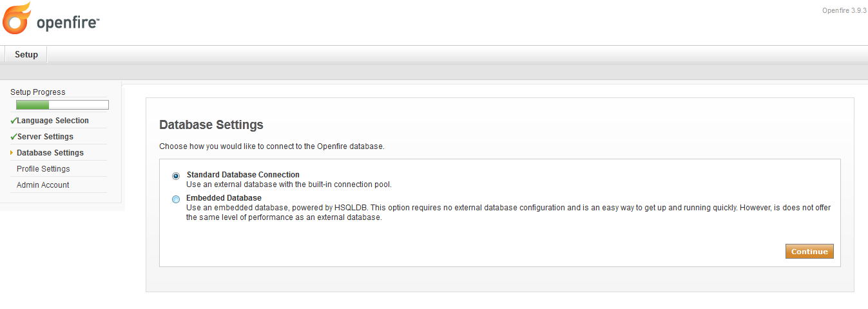Click the orange arrow beside Database Settings

(x=12, y=153)
